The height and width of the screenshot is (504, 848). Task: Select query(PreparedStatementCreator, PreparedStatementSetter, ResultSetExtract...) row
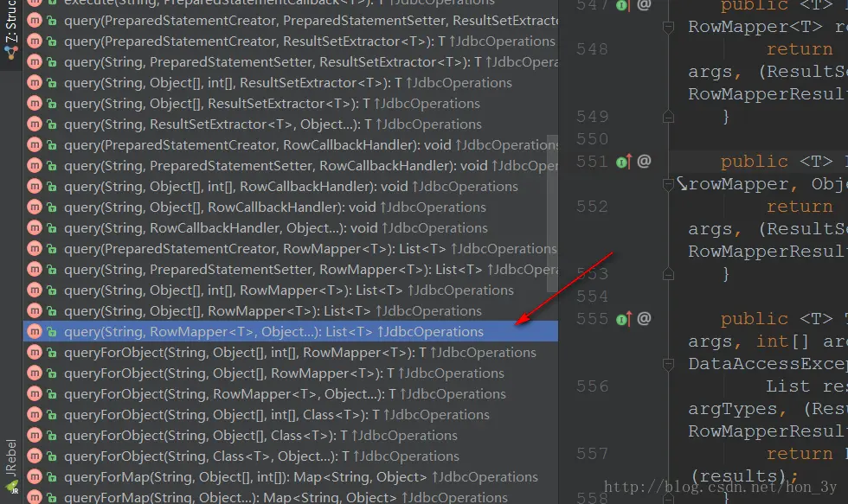291,21
